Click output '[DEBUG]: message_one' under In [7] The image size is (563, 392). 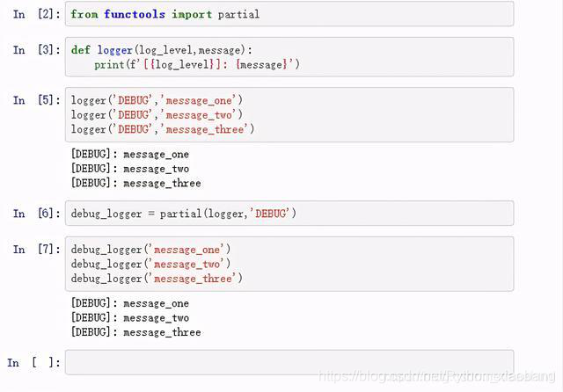tap(130, 303)
